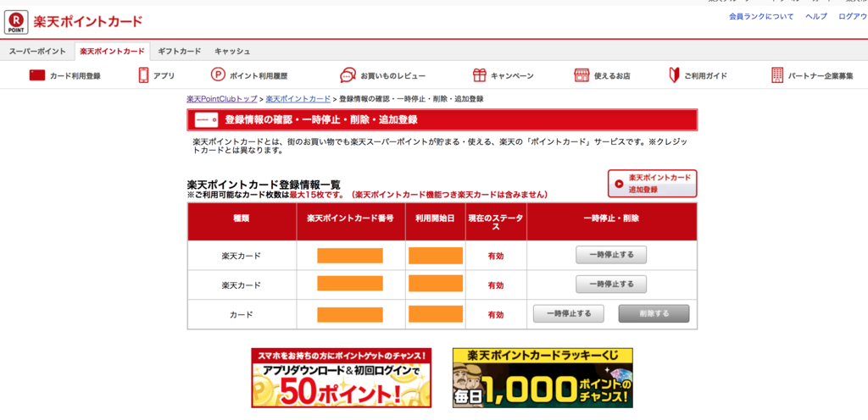Click カード type cell in third row

(242, 314)
